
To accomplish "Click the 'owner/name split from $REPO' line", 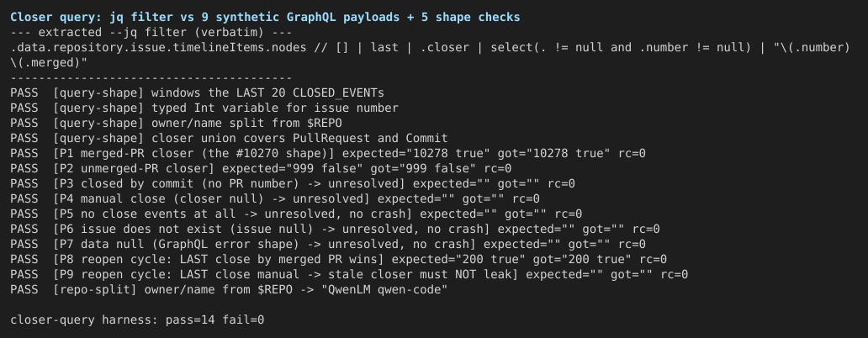I will (x=176, y=123).
